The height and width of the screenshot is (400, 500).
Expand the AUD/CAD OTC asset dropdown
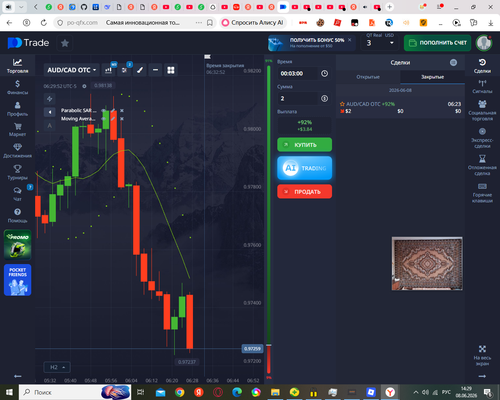(x=71, y=70)
